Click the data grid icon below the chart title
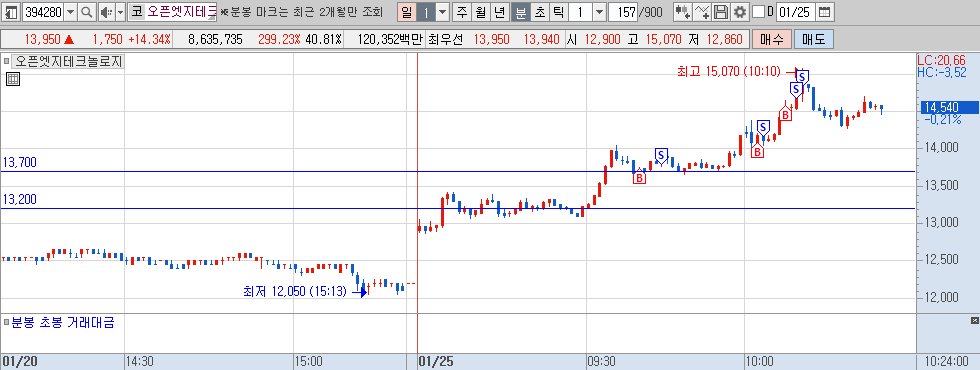 [x=13, y=79]
